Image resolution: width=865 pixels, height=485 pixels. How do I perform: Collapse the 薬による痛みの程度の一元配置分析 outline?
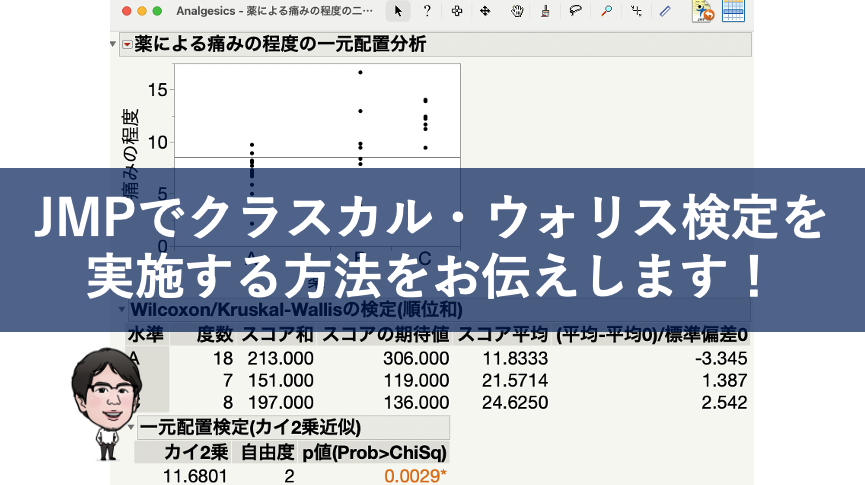(113, 44)
